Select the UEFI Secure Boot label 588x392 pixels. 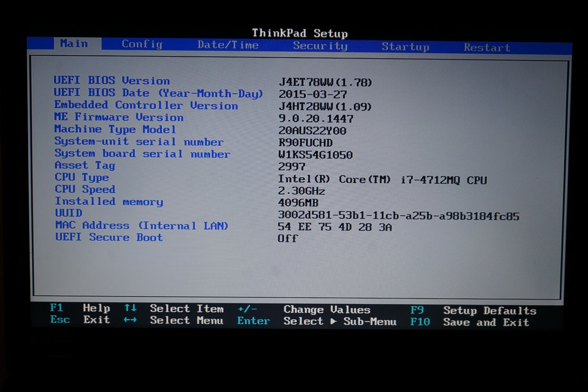point(109,237)
